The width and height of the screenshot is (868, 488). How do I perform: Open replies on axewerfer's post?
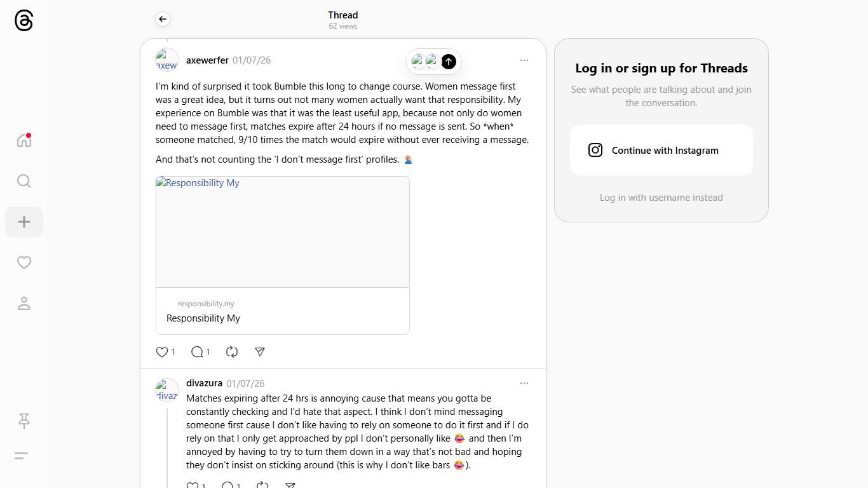(x=197, y=352)
